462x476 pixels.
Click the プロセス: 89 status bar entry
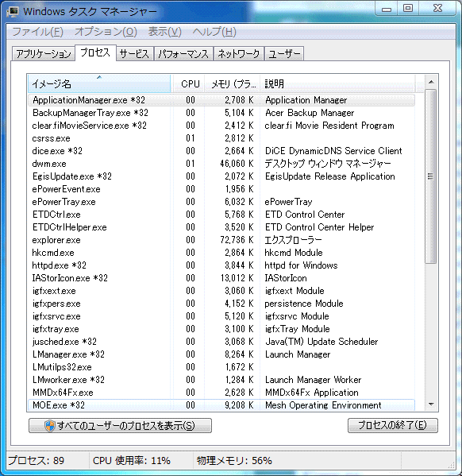tap(36, 461)
